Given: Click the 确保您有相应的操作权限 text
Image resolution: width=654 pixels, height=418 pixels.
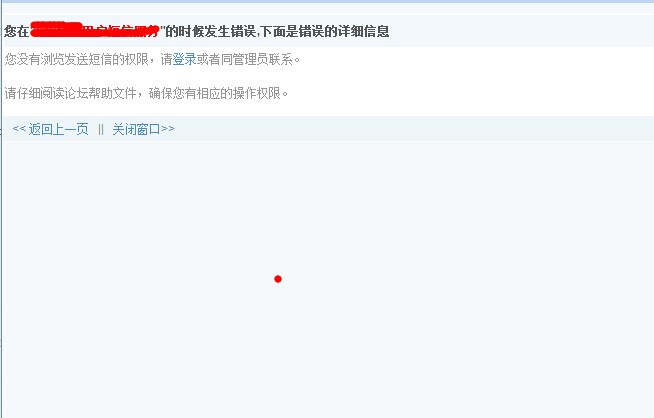Looking at the screenshot, I should click(x=215, y=93).
